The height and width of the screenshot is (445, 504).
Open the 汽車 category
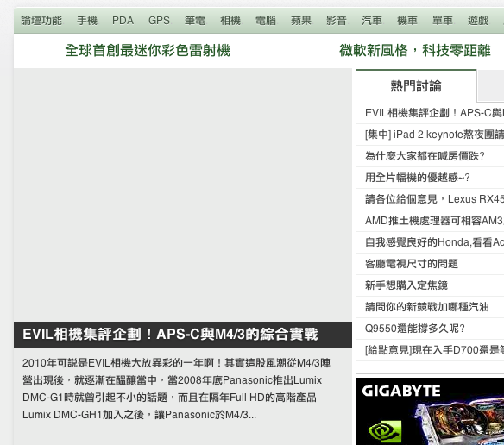(372, 21)
